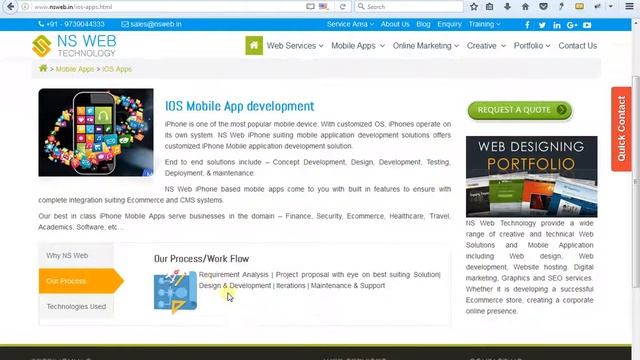Click the IOS Apps breadcrumb link
The width and height of the screenshot is (640, 360).
(117, 69)
